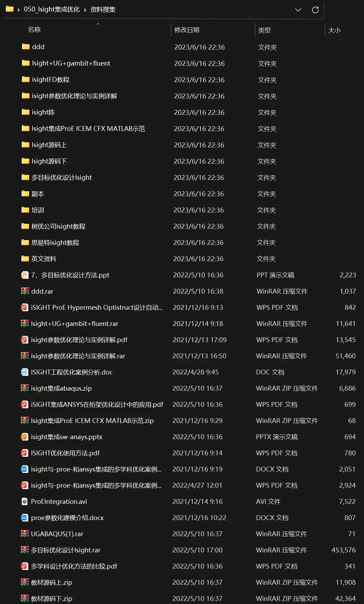Click the 大小 column header

tap(334, 30)
